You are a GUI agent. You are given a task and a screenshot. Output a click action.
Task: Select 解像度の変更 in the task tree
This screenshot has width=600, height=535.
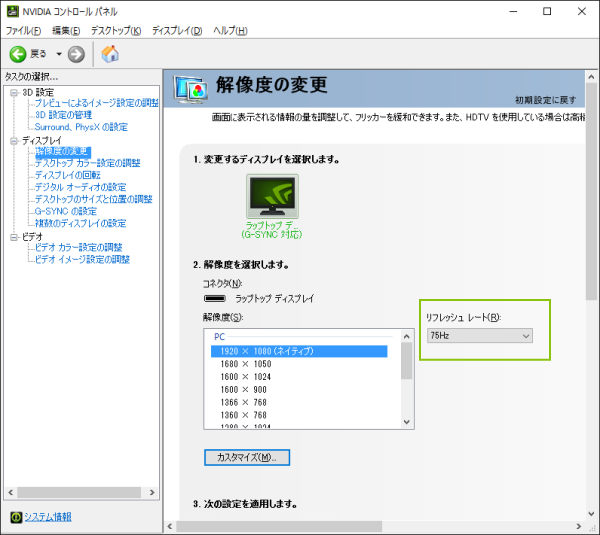(63, 151)
